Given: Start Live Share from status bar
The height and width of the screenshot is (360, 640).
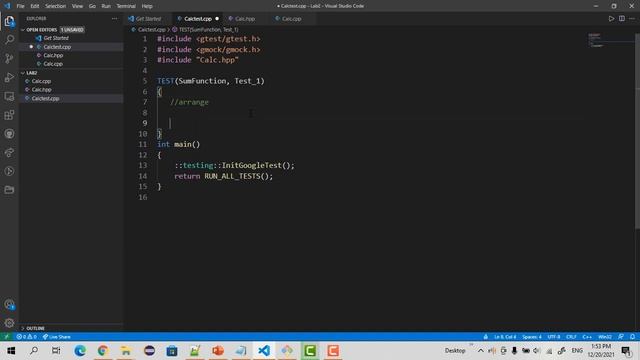Looking at the screenshot, I should pos(57,337).
